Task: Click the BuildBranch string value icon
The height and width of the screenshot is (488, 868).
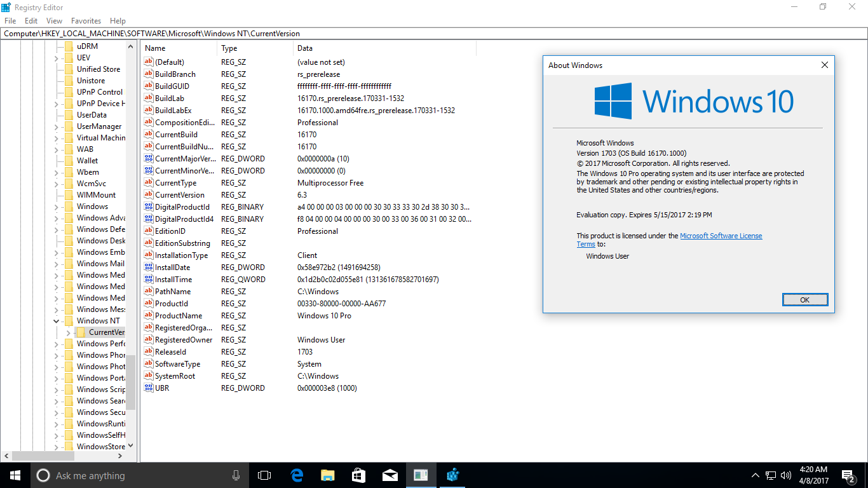Action: [149, 74]
